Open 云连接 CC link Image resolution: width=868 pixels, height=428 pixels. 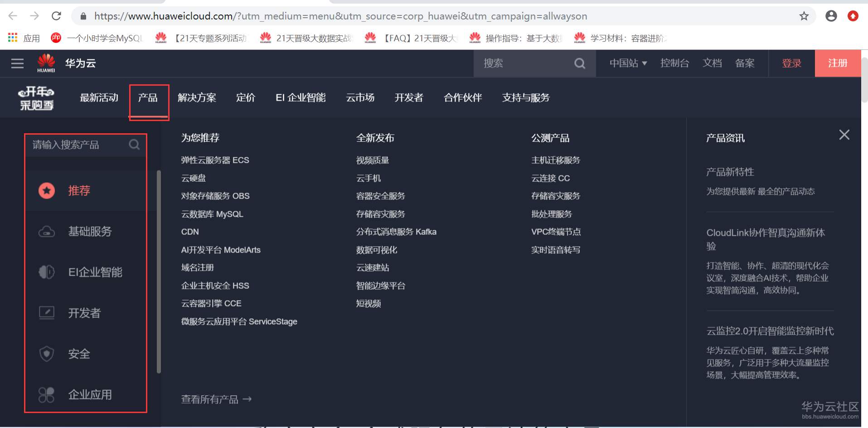(550, 178)
